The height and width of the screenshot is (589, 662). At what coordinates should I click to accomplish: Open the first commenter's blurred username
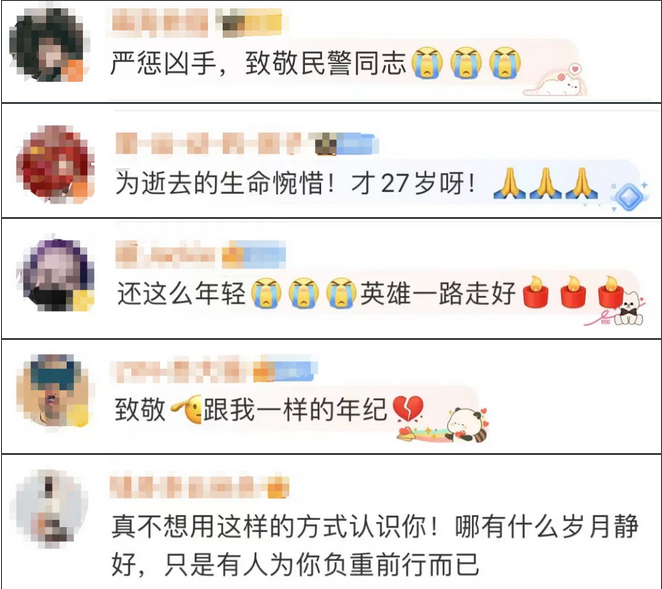click(160, 22)
